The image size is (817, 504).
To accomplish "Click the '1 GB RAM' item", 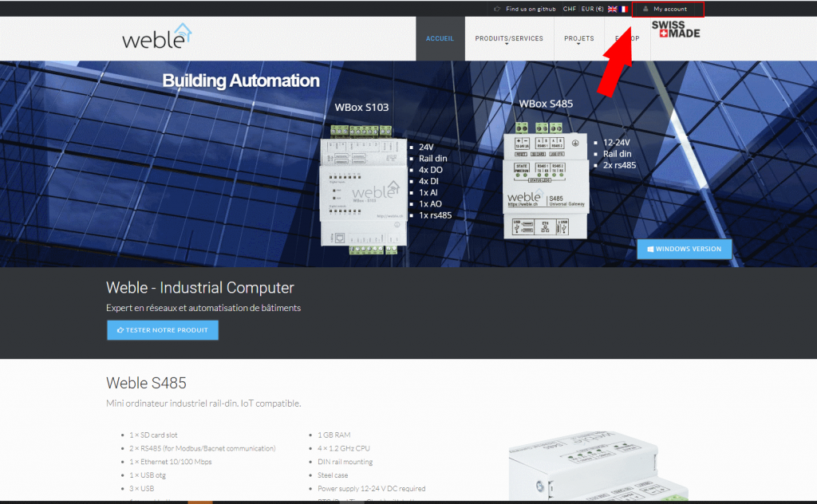I will point(334,435).
